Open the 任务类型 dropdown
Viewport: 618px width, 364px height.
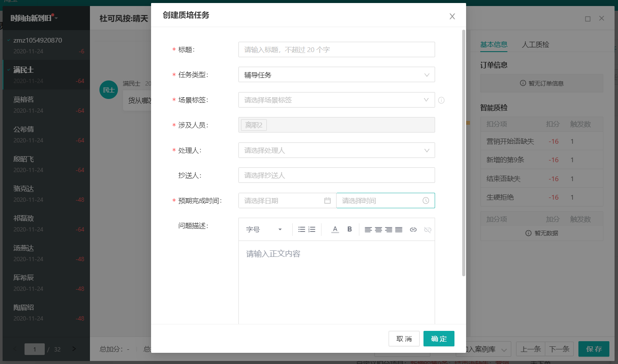click(x=337, y=74)
